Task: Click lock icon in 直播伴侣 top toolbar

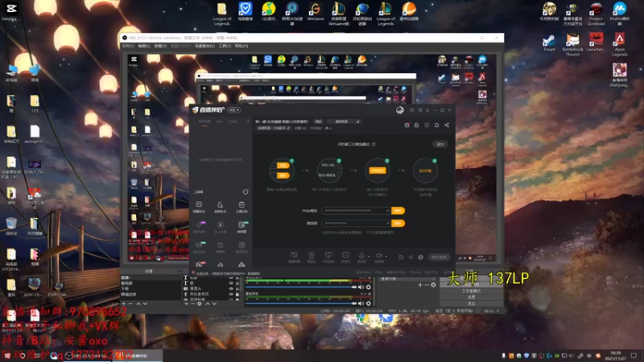Action: 416,125
